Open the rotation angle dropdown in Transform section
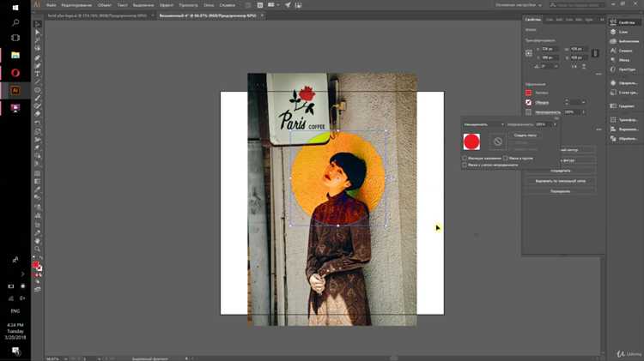644x361 pixels. click(556, 66)
